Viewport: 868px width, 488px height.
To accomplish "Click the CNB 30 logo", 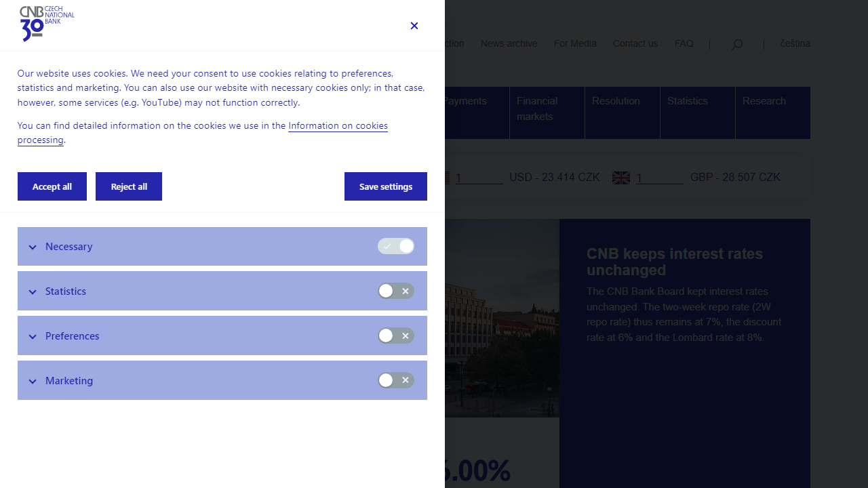I will 47,24.
